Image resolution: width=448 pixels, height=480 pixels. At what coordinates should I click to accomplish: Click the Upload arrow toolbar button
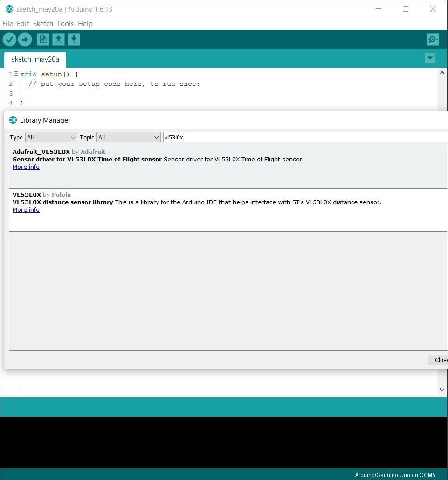click(x=25, y=40)
